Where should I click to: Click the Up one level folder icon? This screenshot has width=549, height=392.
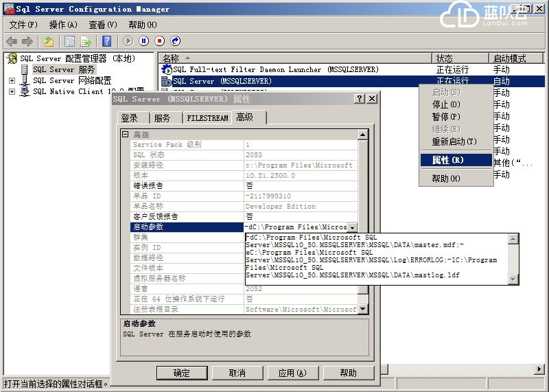(49, 41)
